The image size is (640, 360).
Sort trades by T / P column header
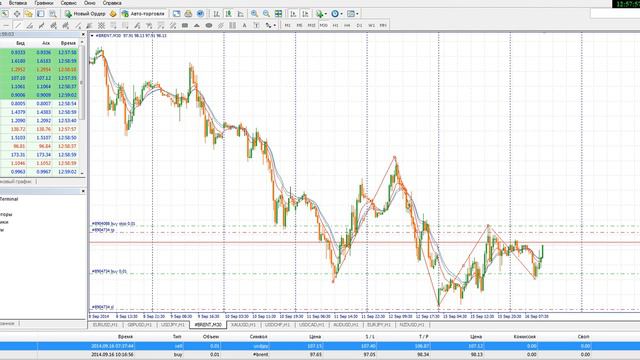coord(424,337)
